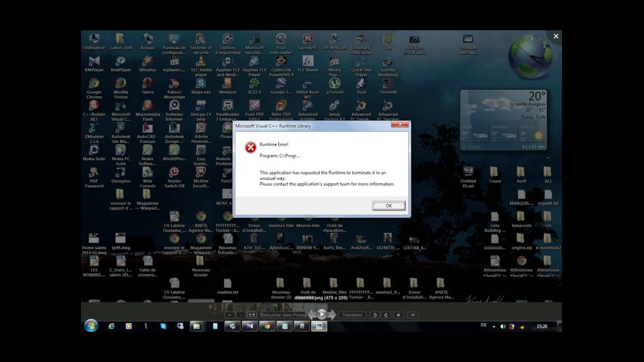The image size is (644, 362).
Task: Go to the previous photo arrow
Action: pyautogui.click(x=311, y=315)
